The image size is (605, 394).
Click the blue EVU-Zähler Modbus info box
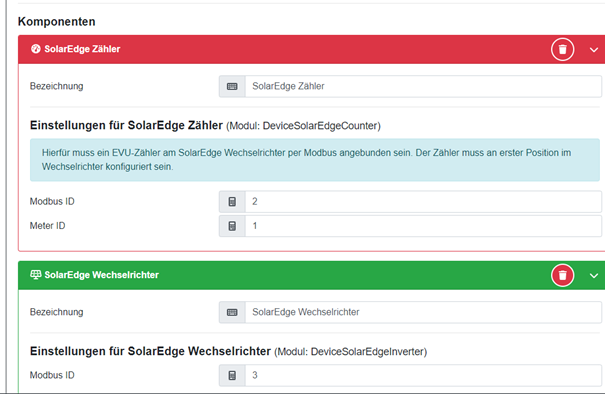pyautogui.click(x=315, y=160)
